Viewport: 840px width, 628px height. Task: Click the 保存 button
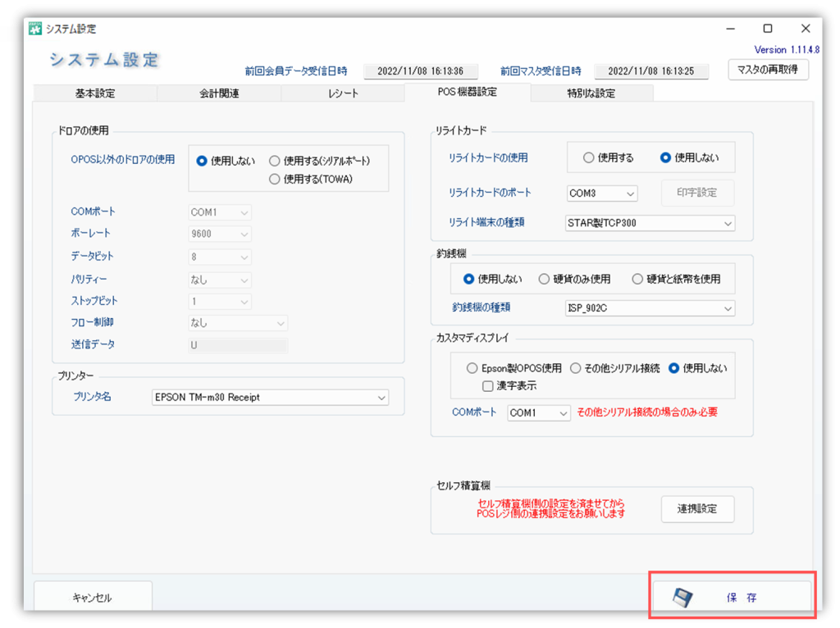731,596
